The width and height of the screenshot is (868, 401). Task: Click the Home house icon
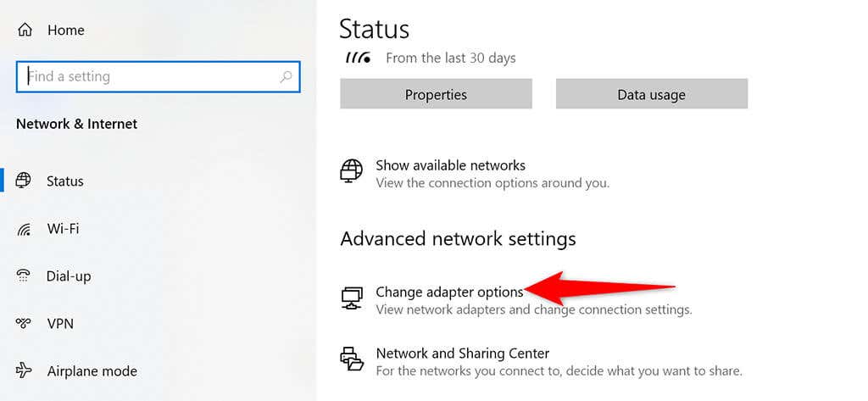25,30
